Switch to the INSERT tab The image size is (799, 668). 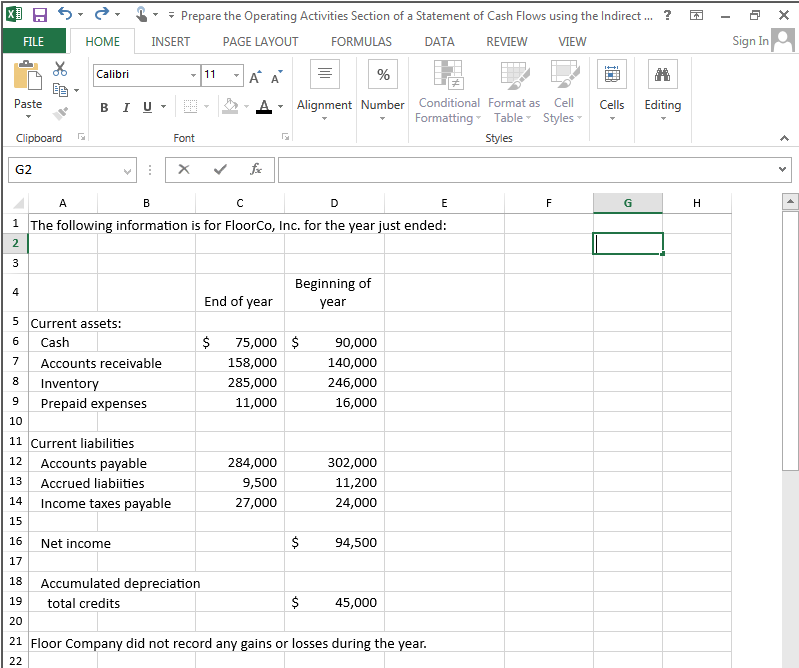tap(171, 42)
